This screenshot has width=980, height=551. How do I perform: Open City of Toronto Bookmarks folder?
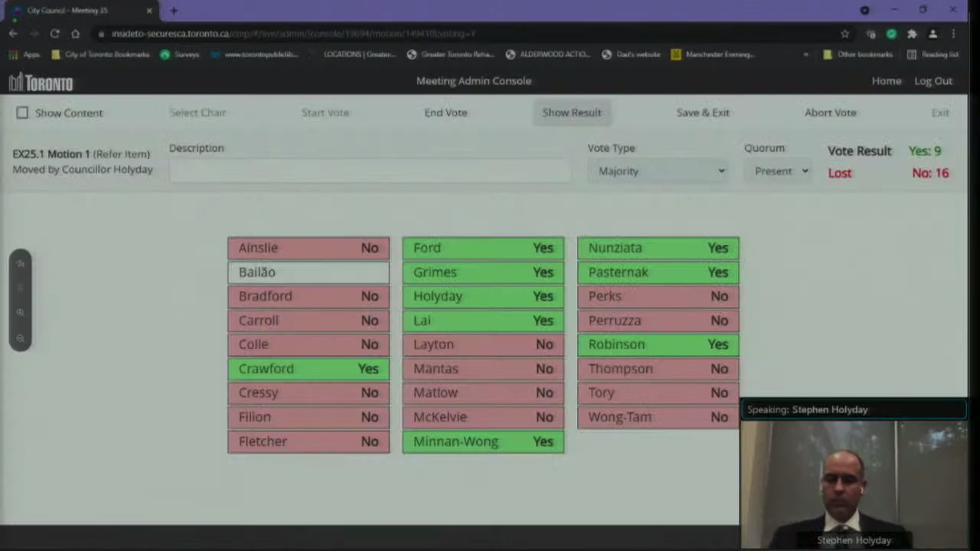pyautogui.click(x=100, y=54)
